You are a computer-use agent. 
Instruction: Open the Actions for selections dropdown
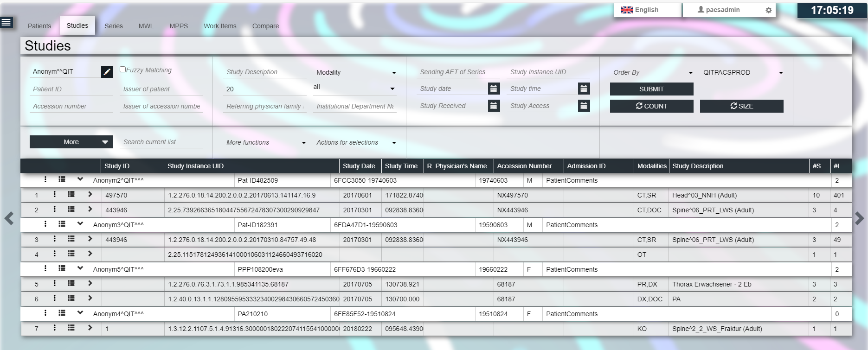pyautogui.click(x=355, y=142)
